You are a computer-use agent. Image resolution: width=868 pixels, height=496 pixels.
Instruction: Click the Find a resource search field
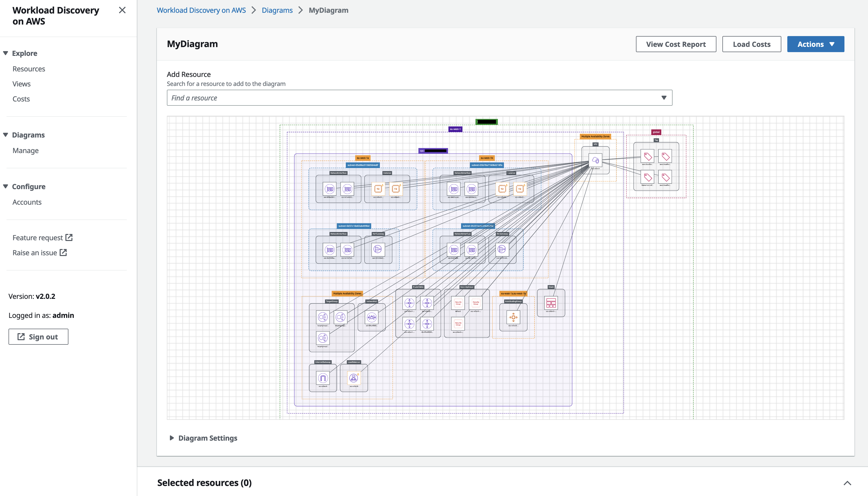tap(375, 98)
